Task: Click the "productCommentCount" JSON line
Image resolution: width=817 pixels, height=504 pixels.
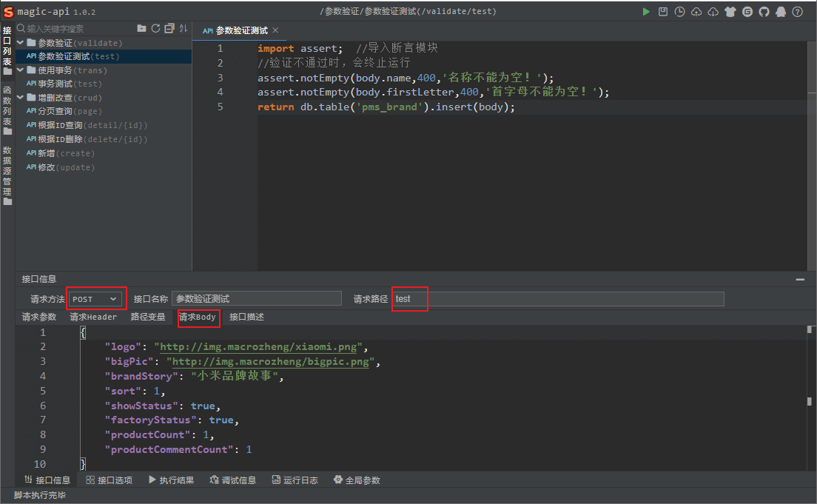Action: (x=178, y=449)
